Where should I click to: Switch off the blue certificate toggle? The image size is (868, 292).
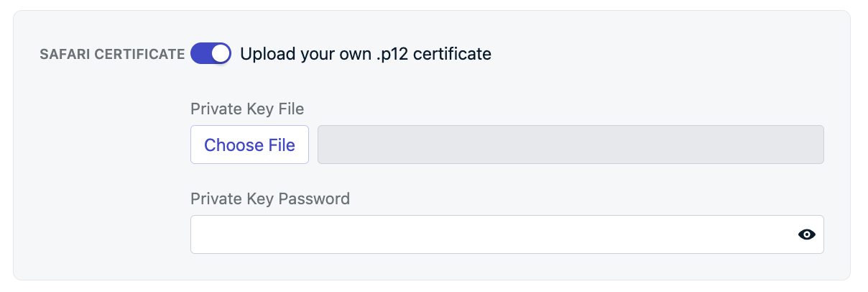211,53
